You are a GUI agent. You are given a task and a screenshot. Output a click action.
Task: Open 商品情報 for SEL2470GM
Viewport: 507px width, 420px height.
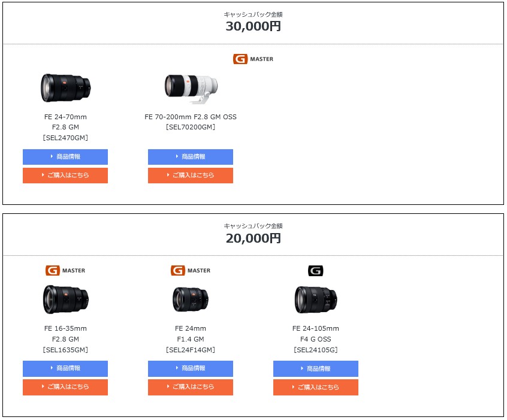(x=65, y=157)
